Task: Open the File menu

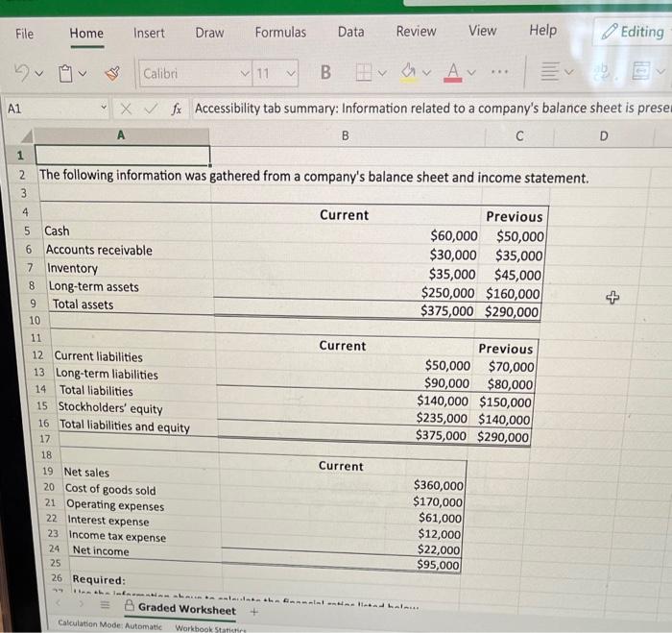Action: point(24,34)
